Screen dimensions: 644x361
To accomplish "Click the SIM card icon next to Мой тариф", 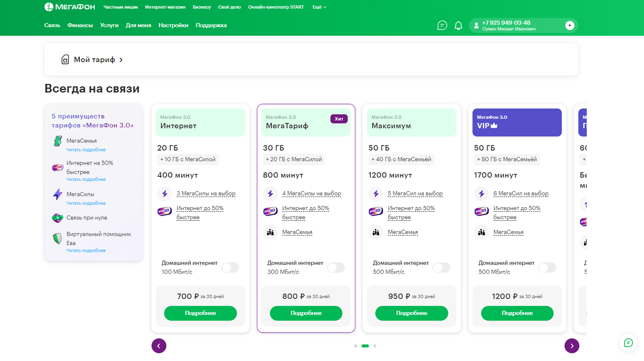I will coord(65,60).
